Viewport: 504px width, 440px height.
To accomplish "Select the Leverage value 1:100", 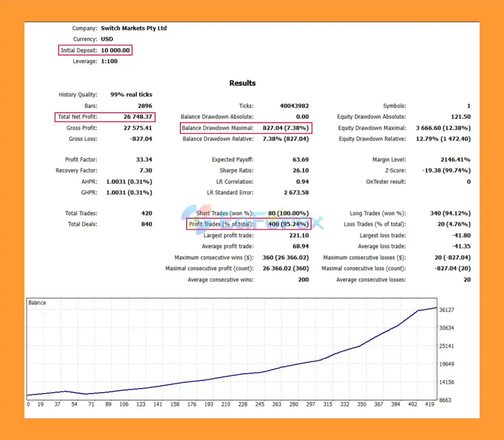I will pyautogui.click(x=109, y=61).
